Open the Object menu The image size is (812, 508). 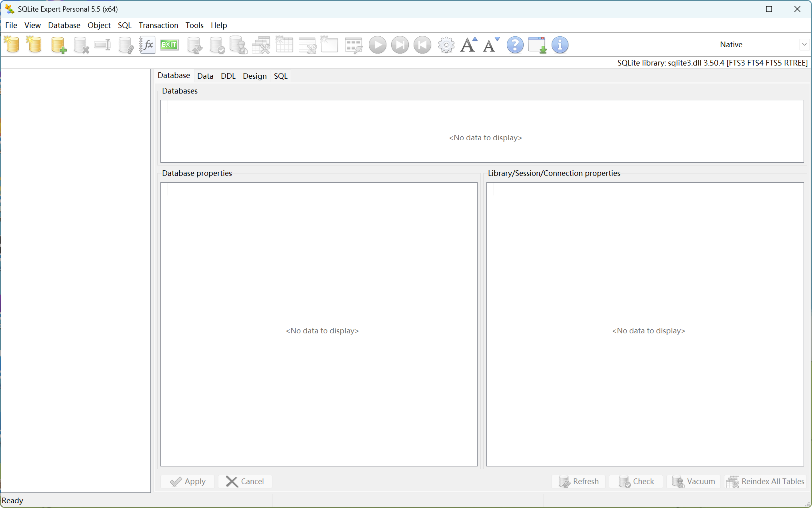click(99, 25)
